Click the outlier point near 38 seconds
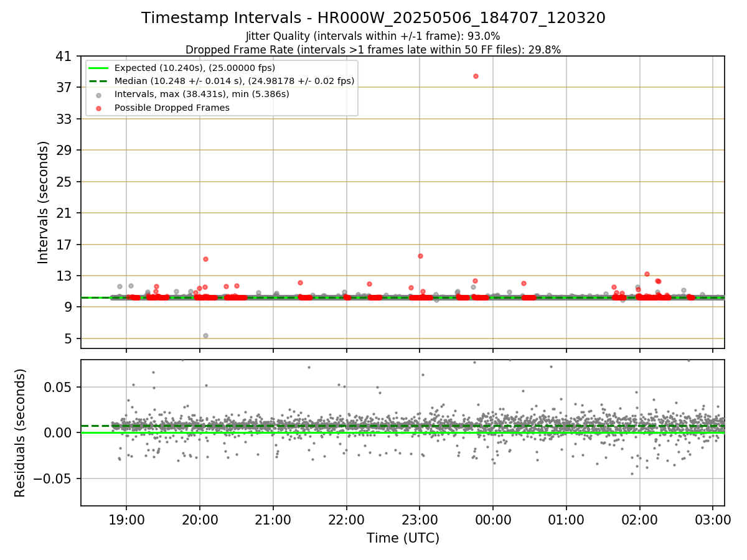 coord(476,76)
